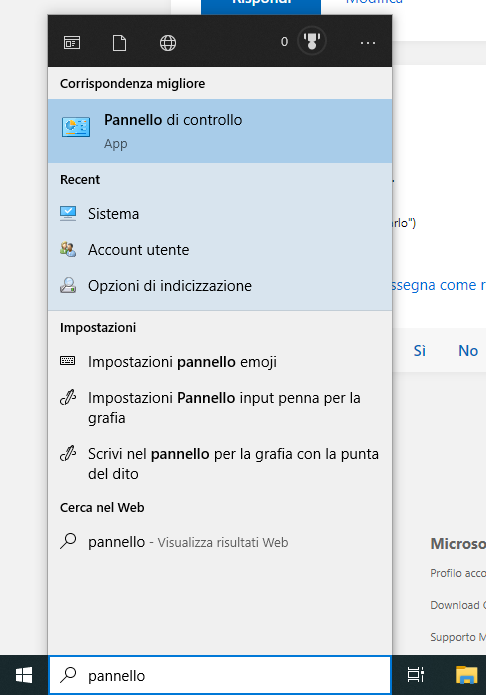The width and height of the screenshot is (486, 695).
Task: Click the Account utente users icon
Action: 68,250
